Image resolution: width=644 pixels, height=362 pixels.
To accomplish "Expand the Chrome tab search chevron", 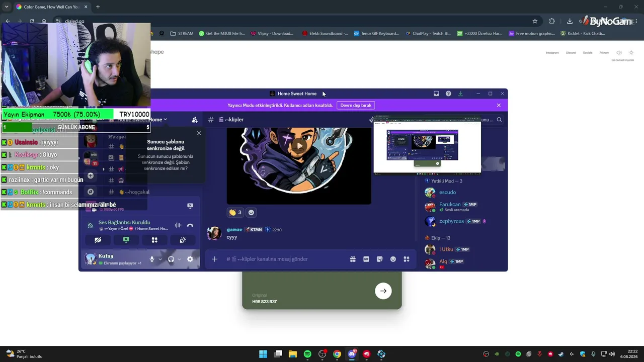I will (7, 7).
